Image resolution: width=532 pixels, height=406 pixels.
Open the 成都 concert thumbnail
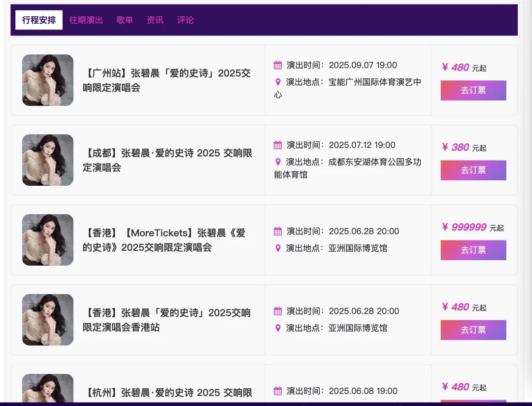[x=48, y=160]
